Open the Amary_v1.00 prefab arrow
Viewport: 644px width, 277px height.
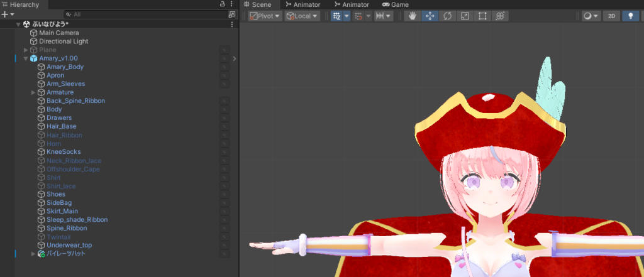point(234,58)
